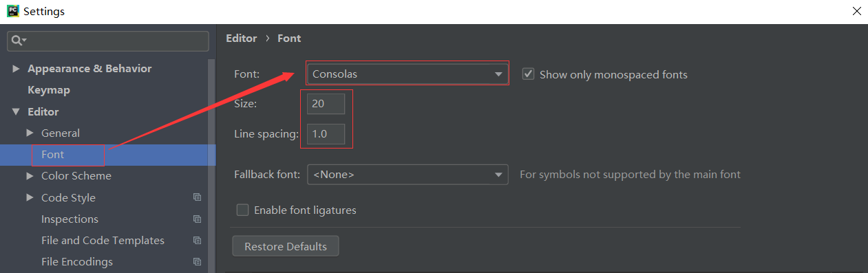
Task: Open the Consolas font dropdown
Action: tap(407, 74)
